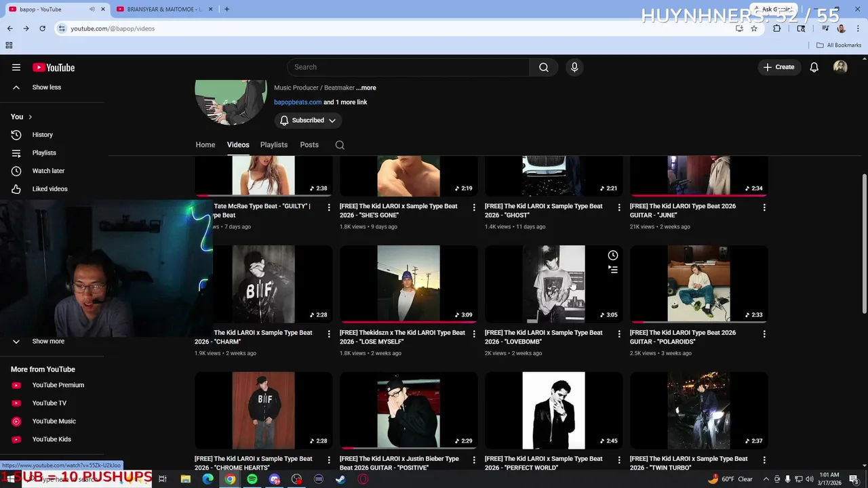The image size is (868, 488).
Task: Open the notifications bell in the header
Action: tap(814, 67)
